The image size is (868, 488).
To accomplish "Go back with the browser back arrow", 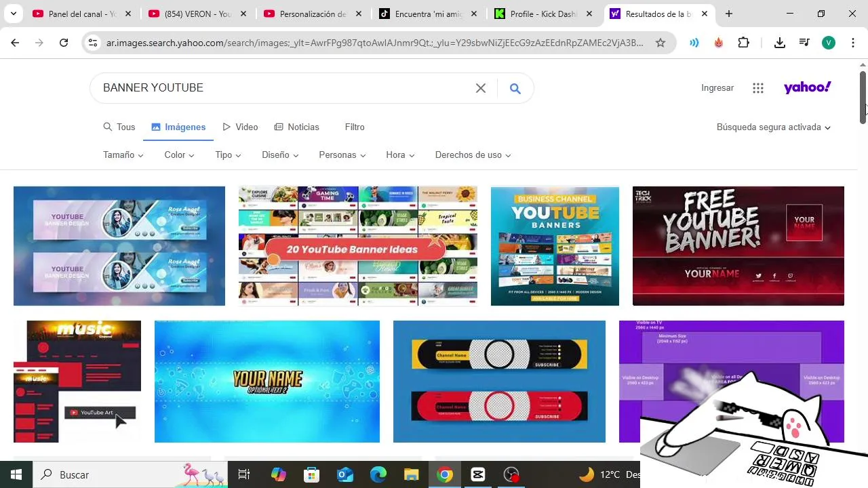I will pyautogui.click(x=15, y=43).
